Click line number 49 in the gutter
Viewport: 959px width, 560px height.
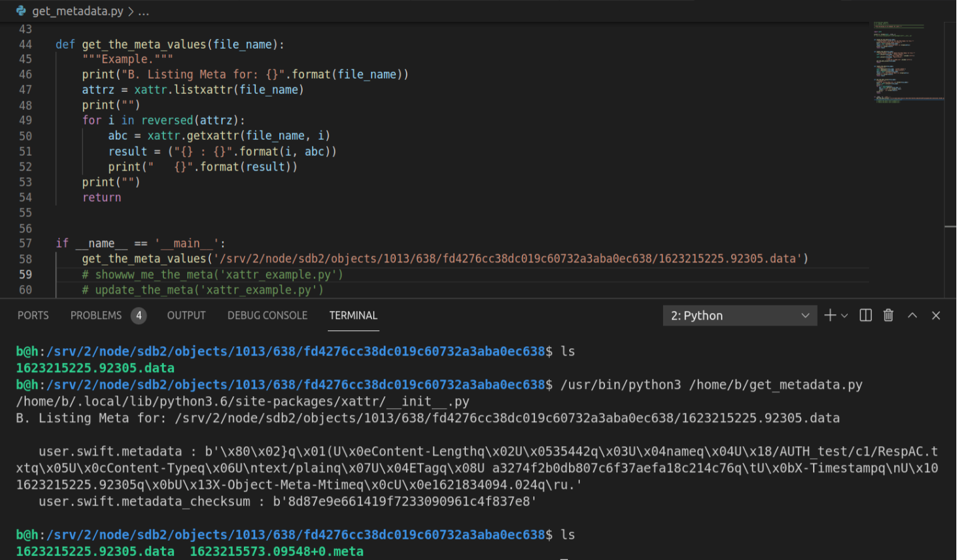[x=25, y=121]
